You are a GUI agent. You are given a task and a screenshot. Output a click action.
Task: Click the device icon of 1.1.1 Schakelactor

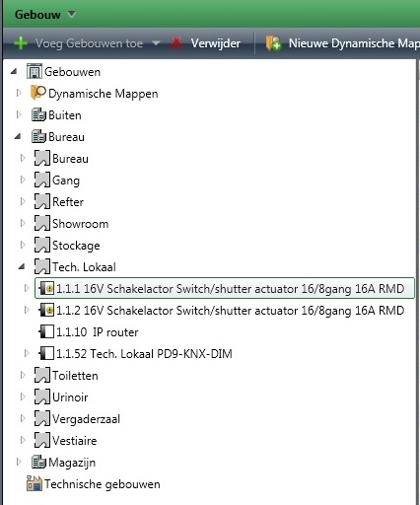pyautogui.click(x=46, y=289)
